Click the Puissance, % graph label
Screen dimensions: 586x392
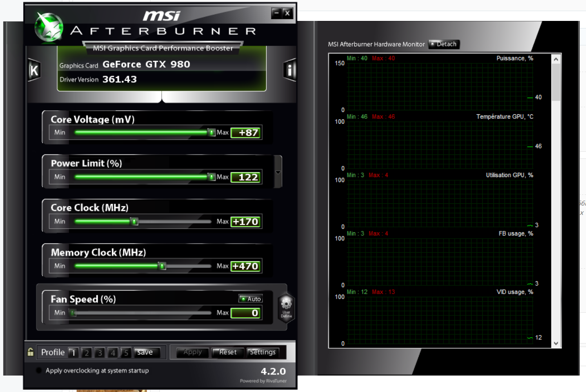click(515, 58)
